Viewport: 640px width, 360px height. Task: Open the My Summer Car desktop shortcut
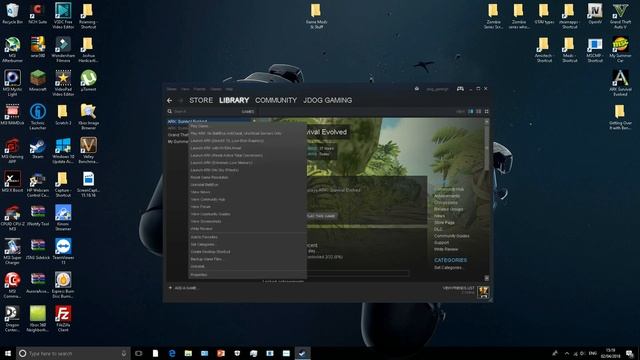tap(620, 50)
